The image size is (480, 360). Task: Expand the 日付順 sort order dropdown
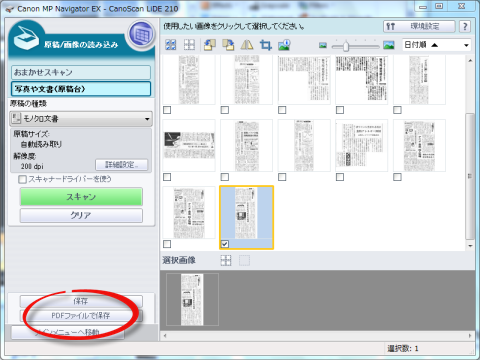[x=466, y=45]
